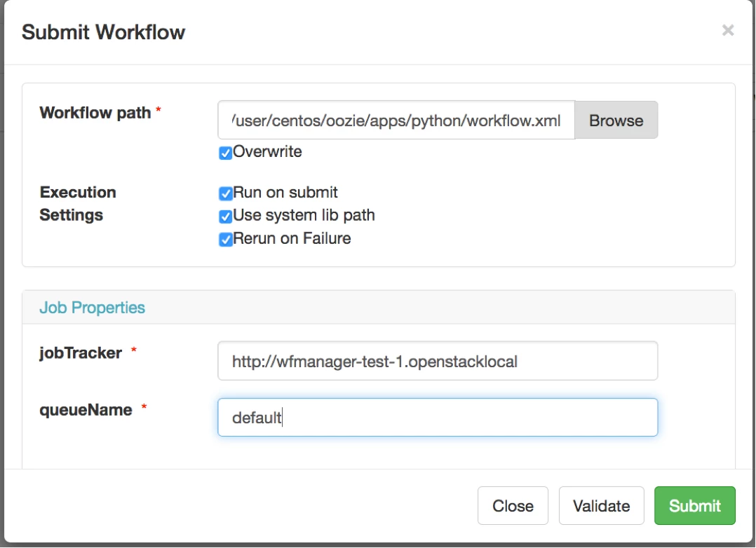Viewport: 756px width, 548px height.
Task: Click the Workflow path input field
Action: click(396, 120)
